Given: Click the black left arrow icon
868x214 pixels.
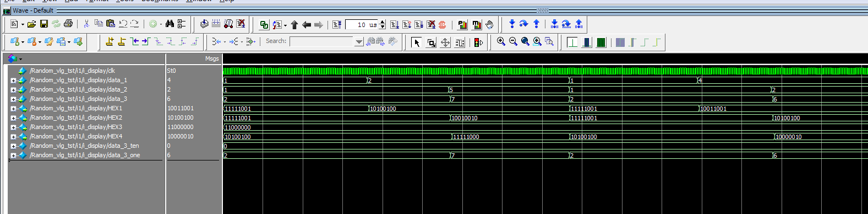Looking at the screenshot, I should (307, 24).
